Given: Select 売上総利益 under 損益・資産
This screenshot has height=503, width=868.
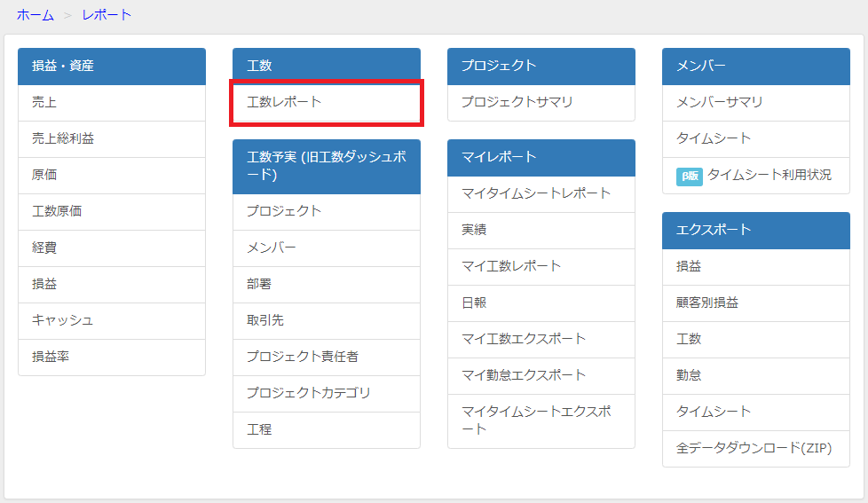Looking at the screenshot, I should [112, 139].
